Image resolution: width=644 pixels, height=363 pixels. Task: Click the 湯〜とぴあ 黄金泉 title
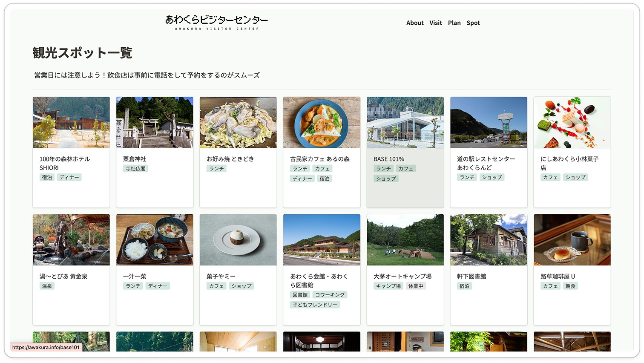[x=63, y=277]
